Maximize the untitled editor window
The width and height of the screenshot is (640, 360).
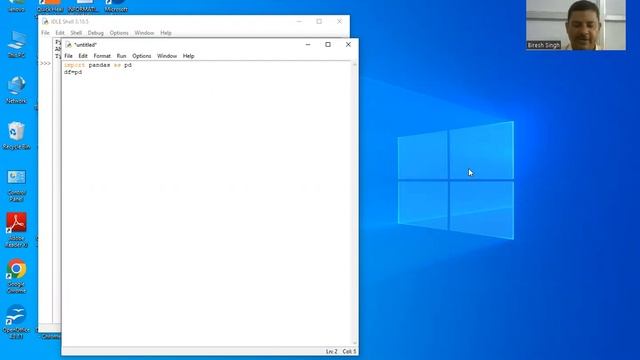pos(328,44)
